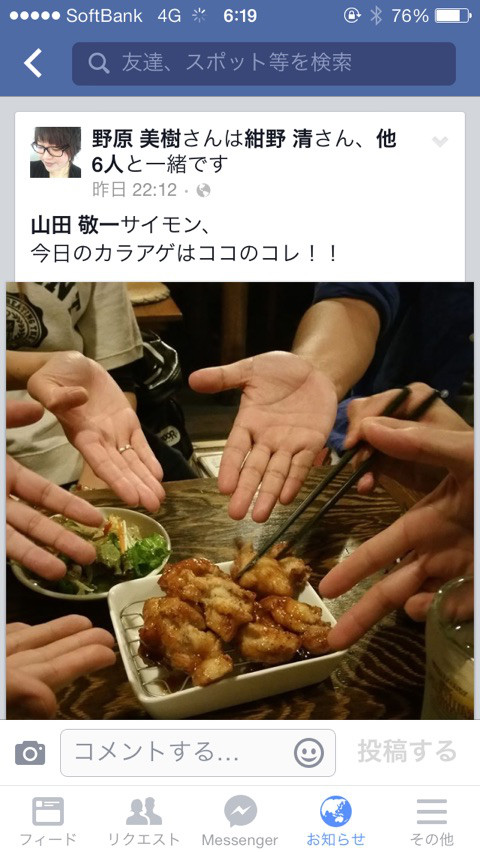Open the その他 more menu tab
The width and height of the screenshot is (480, 852).
click(x=432, y=821)
